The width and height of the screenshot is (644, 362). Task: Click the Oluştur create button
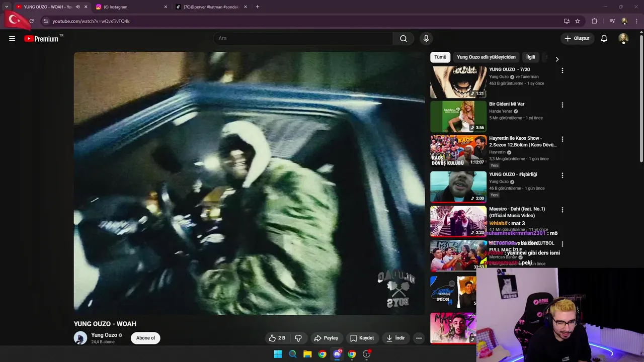tap(578, 39)
